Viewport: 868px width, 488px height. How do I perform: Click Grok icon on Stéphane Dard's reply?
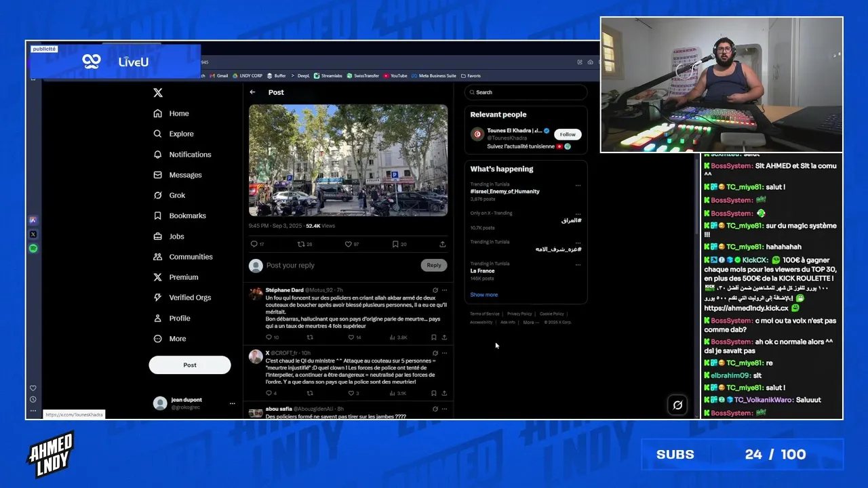[435, 290]
